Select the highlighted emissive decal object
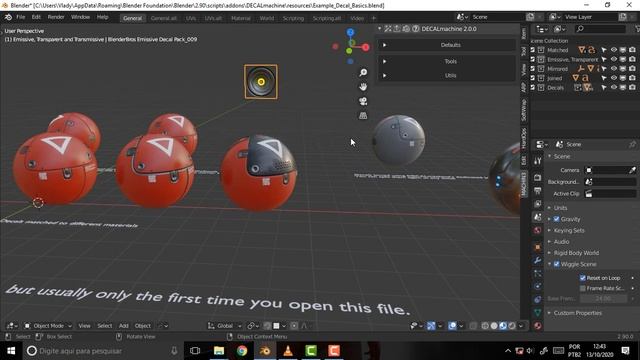Image resolution: width=640 pixels, height=360 pixels. point(261,82)
